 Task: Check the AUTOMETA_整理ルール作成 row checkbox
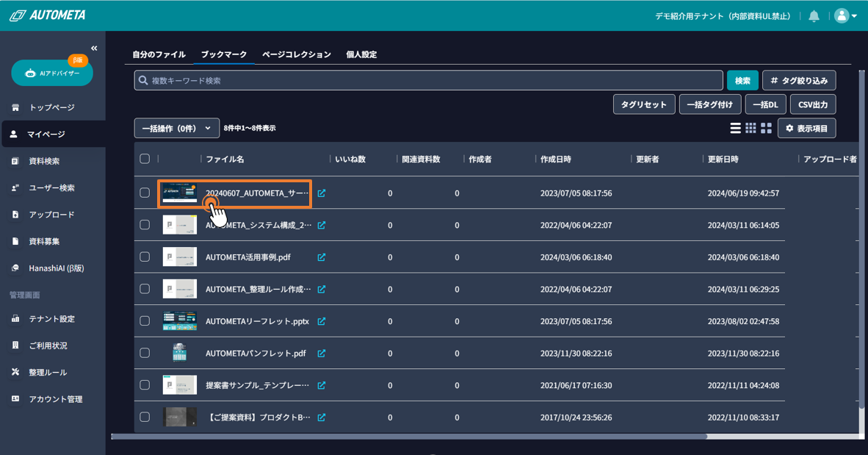[145, 290]
